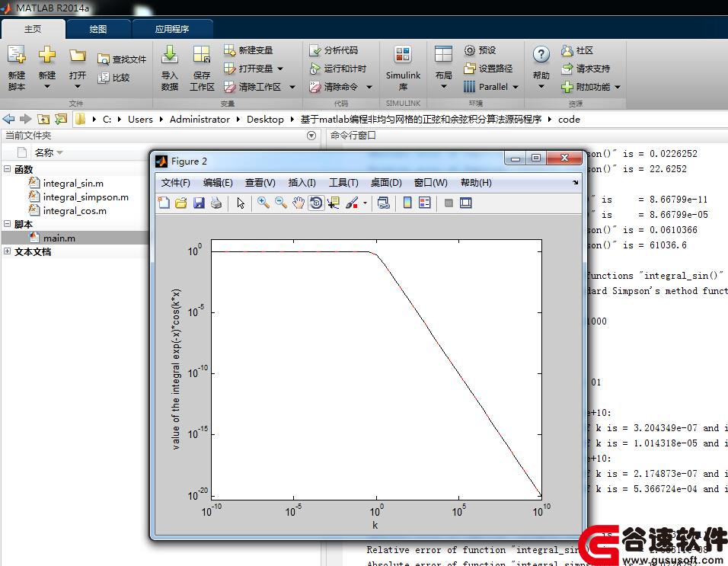Click the Set Path (设置路径) icon
This screenshot has width=728, height=566.
click(x=470, y=69)
